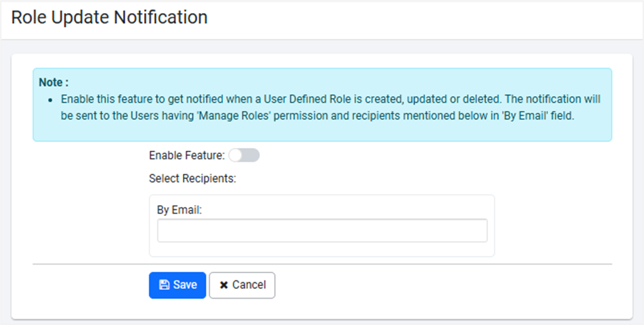Click the floppy disk icon in Save
Viewport: 644px width, 325px height.
tap(164, 285)
